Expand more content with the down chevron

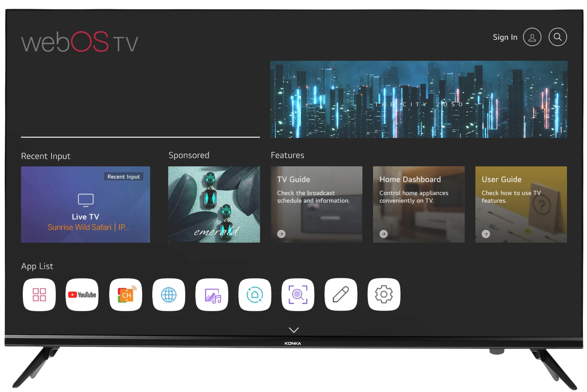[294, 330]
